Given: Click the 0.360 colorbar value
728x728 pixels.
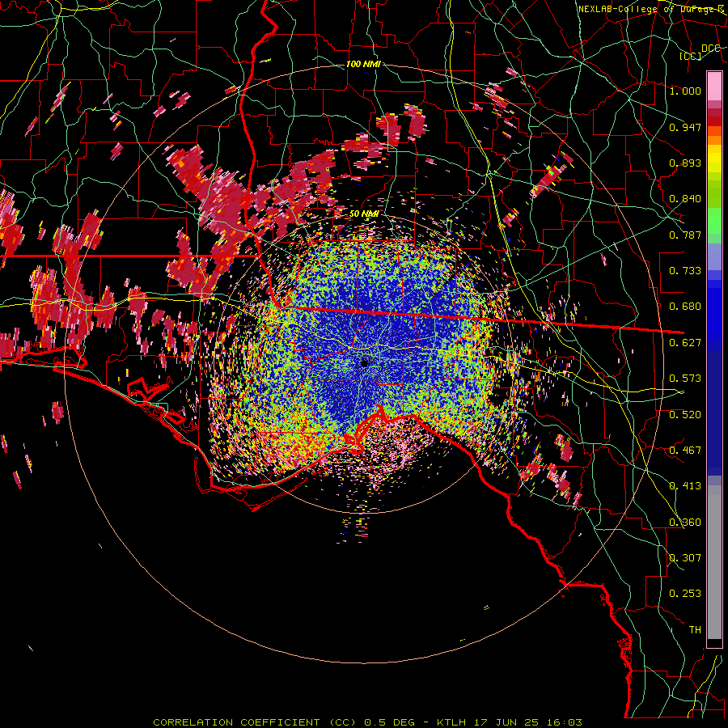Looking at the screenshot, I should (685, 523).
